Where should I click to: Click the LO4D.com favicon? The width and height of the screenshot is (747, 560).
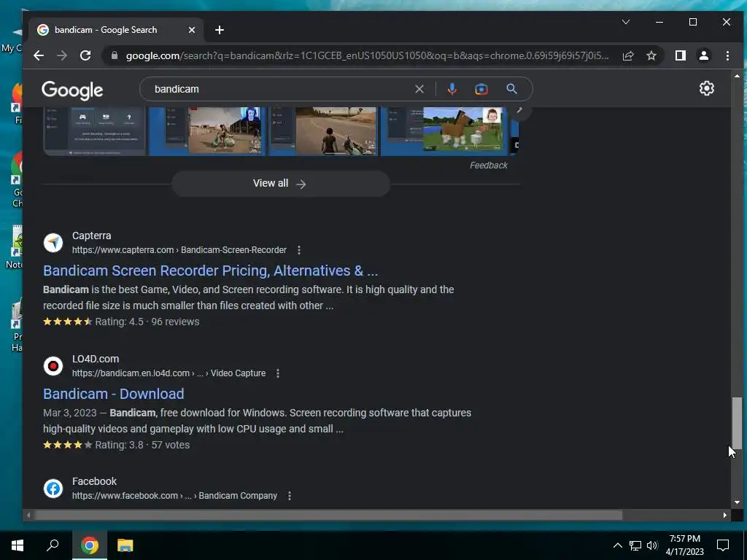[x=53, y=366]
